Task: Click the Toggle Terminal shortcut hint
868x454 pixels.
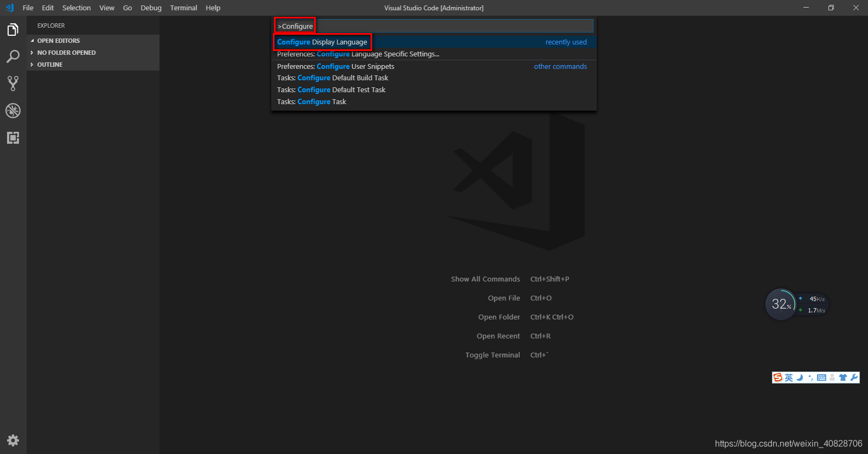Action: pos(493,355)
